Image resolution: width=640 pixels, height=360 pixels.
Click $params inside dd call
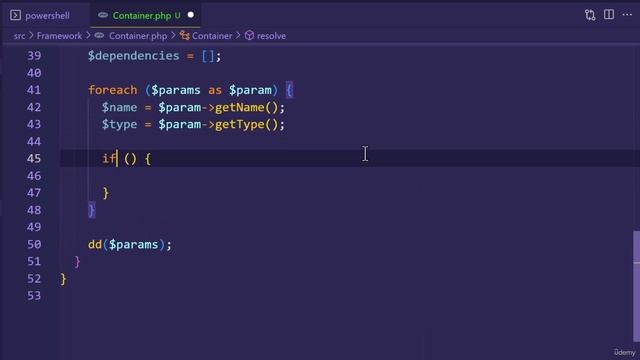click(133, 244)
